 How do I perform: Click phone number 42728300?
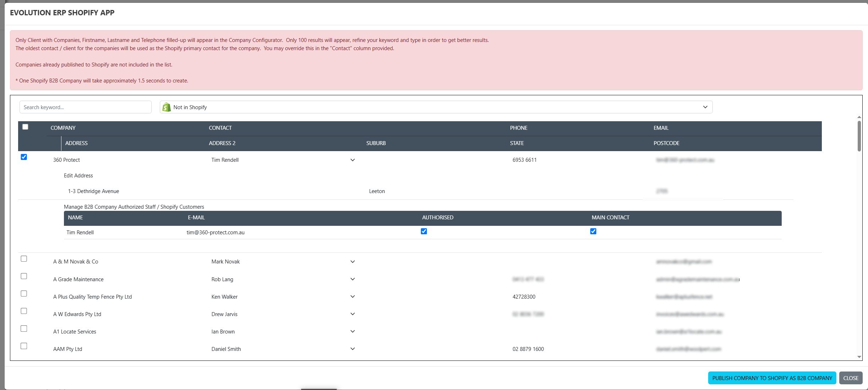(x=524, y=297)
